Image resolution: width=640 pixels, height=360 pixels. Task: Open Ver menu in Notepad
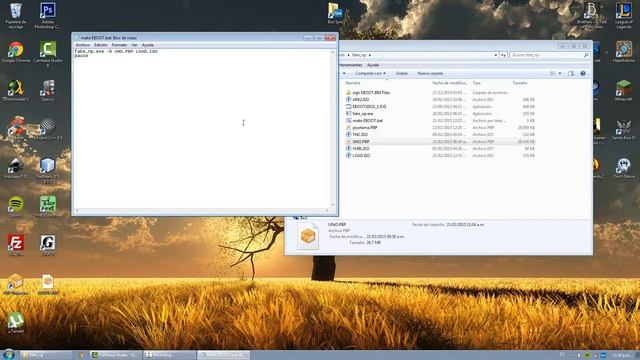[x=134, y=45]
